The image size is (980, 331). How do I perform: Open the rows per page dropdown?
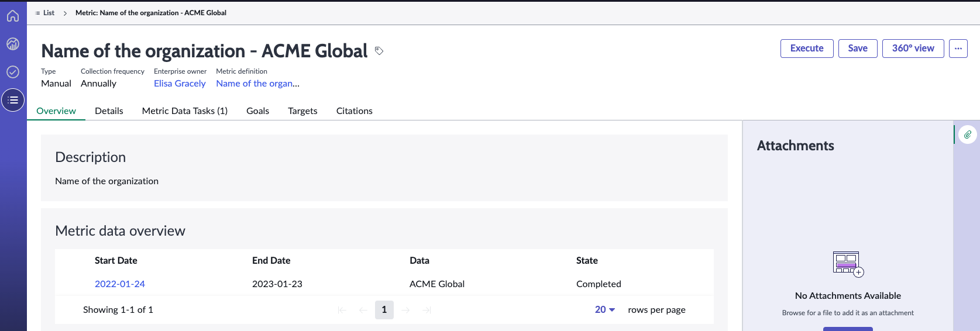(605, 310)
